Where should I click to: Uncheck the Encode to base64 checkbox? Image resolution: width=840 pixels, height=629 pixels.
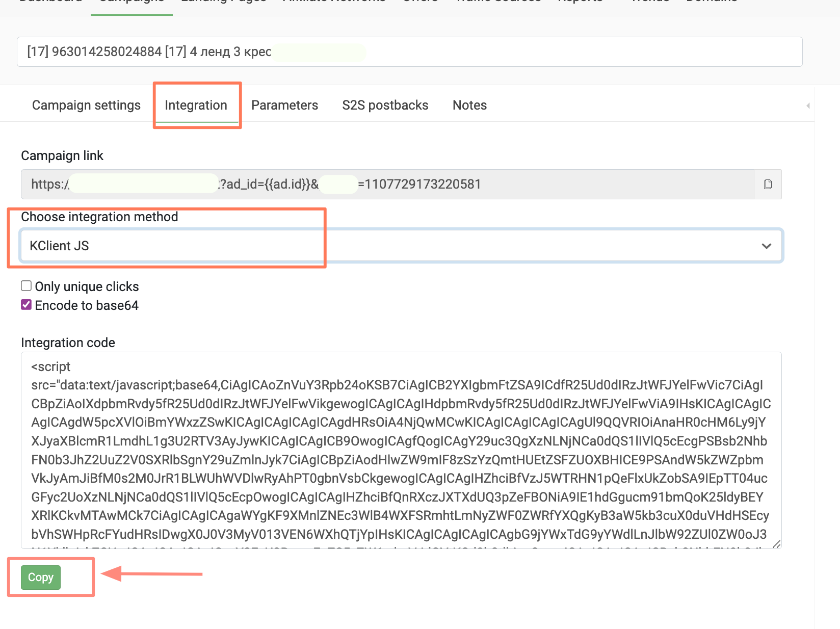pos(27,305)
